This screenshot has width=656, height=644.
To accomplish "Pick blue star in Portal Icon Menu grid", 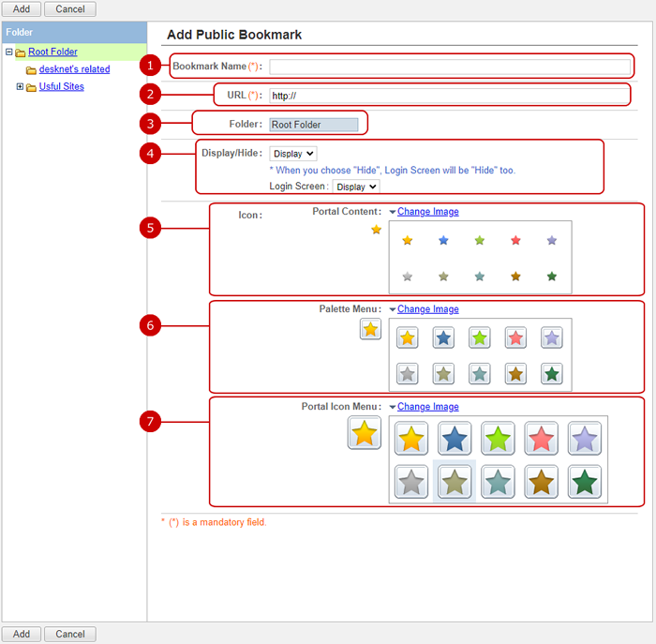I will [x=455, y=439].
